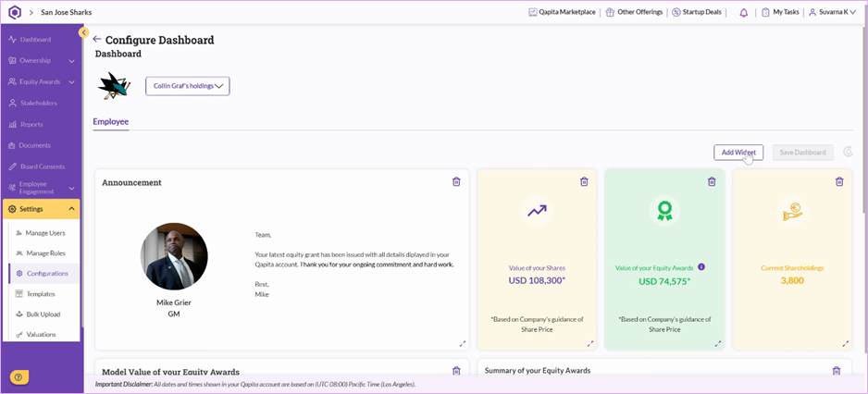Open Other Offerings link
This screenshot has height=394, width=868.
click(x=635, y=12)
